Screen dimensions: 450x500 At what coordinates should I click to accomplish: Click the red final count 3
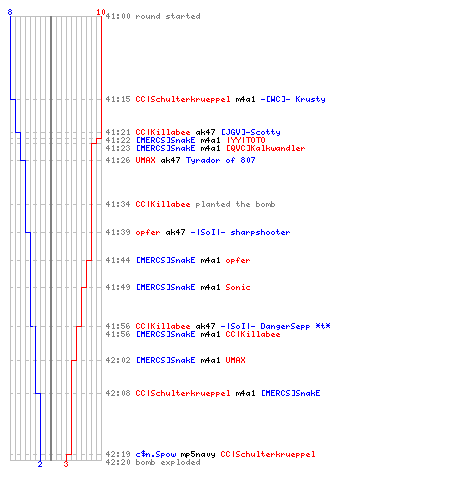coord(66,464)
